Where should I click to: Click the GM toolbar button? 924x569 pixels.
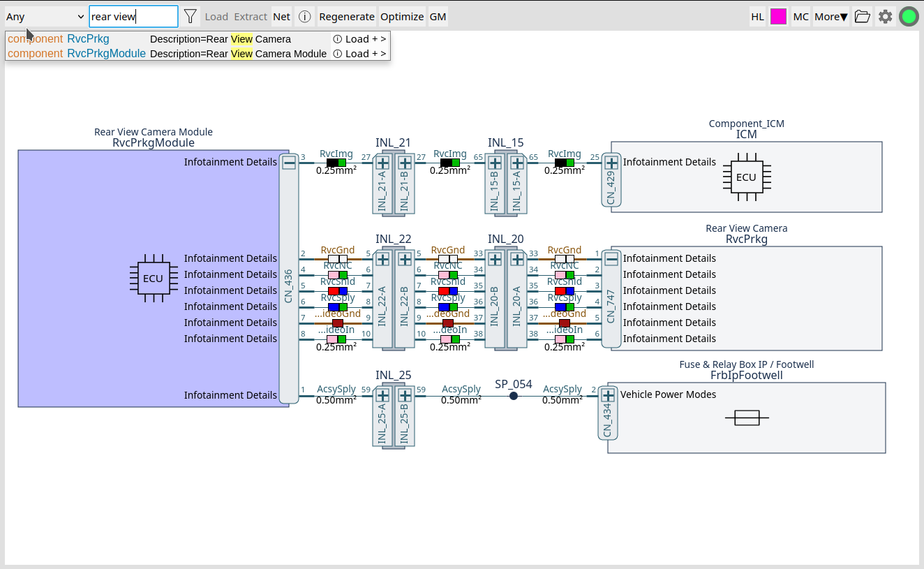tap(438, 16)
